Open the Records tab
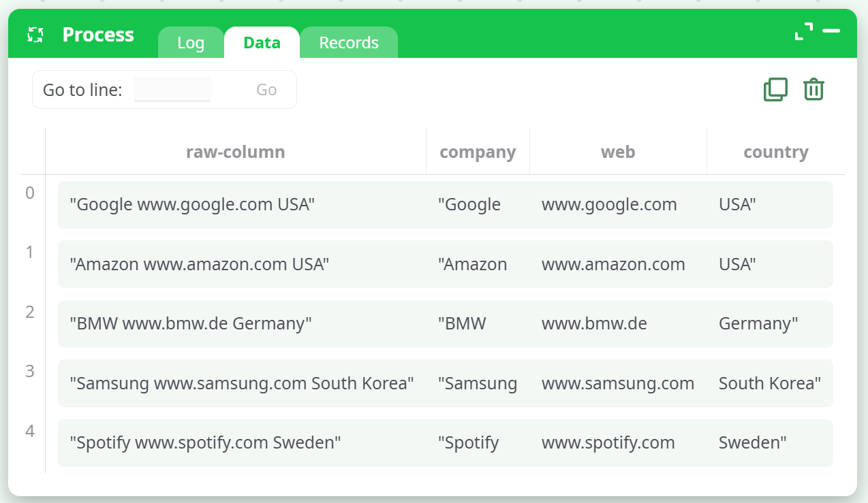The image size is (868, 503). [349, 43]
